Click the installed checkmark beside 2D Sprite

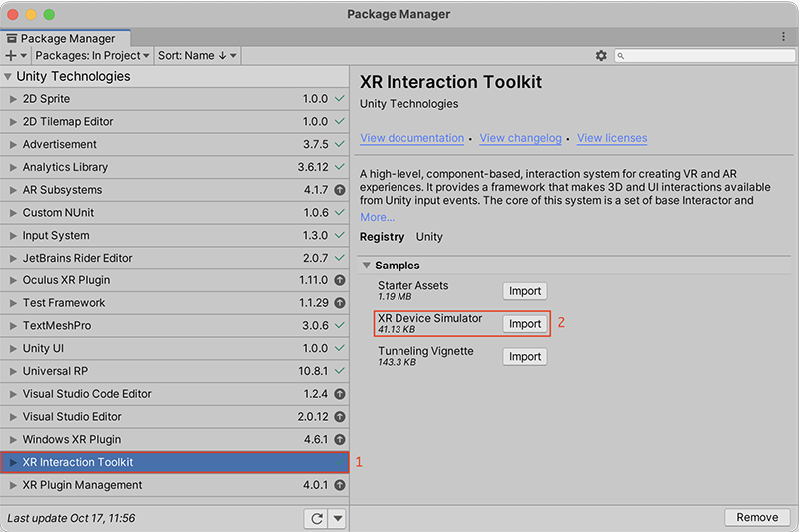[x=340, y=99]
